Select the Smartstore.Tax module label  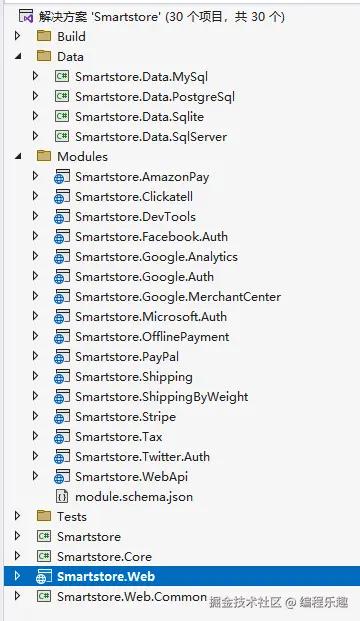(118, 436)
